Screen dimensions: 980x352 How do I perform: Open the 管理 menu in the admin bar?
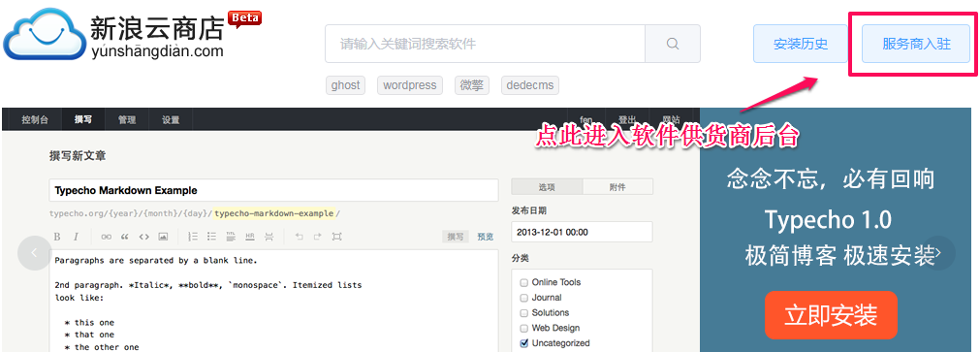click(x=127, y=120)
